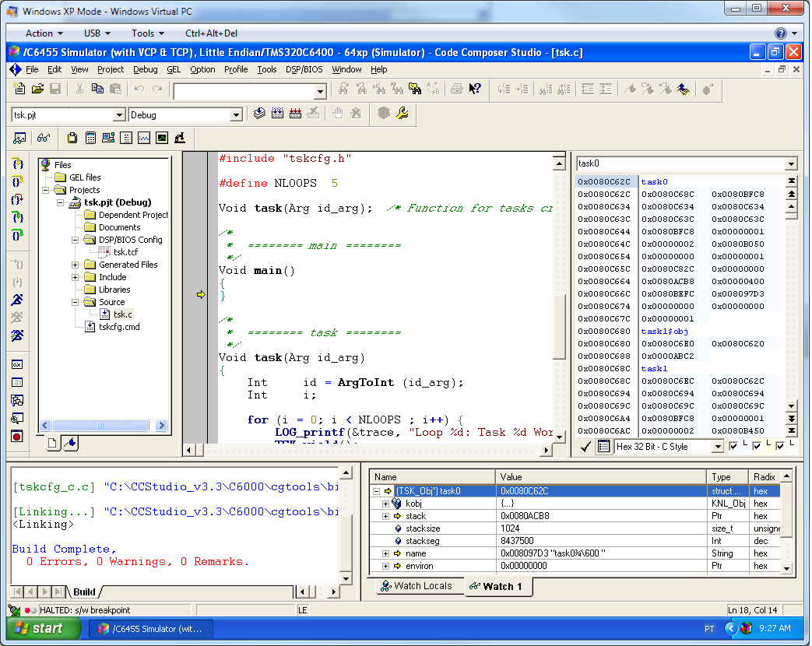
Task: Open the Hex 32 Bit format dropdown
Action: coord(717,447)
